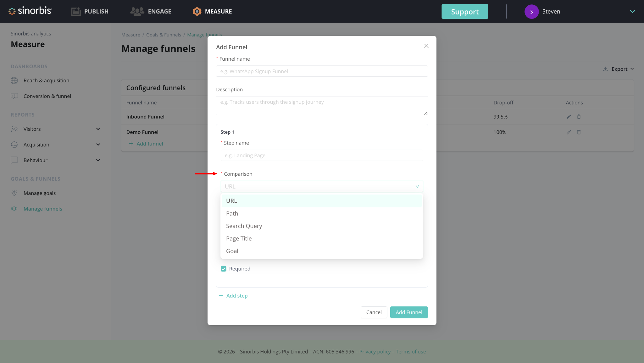Open the ENGAGE top menu
The width and height of the screenshot is (644, 363).
click(x=159, y=11)
